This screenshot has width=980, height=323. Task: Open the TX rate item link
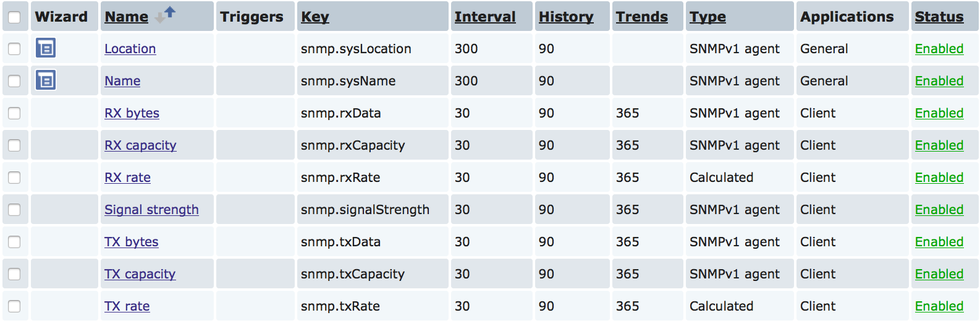coord(127,306)
